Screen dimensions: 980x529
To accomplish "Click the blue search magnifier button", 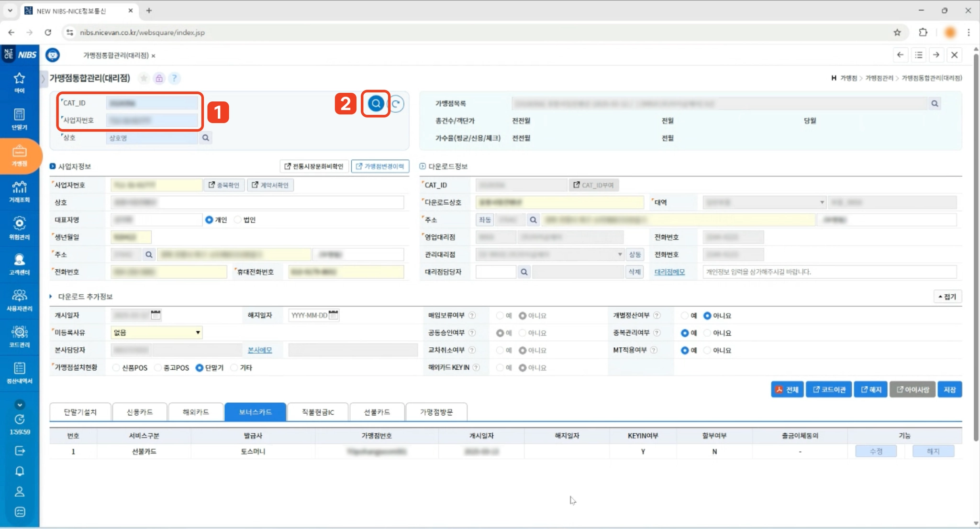I will [x=376, y=103].
